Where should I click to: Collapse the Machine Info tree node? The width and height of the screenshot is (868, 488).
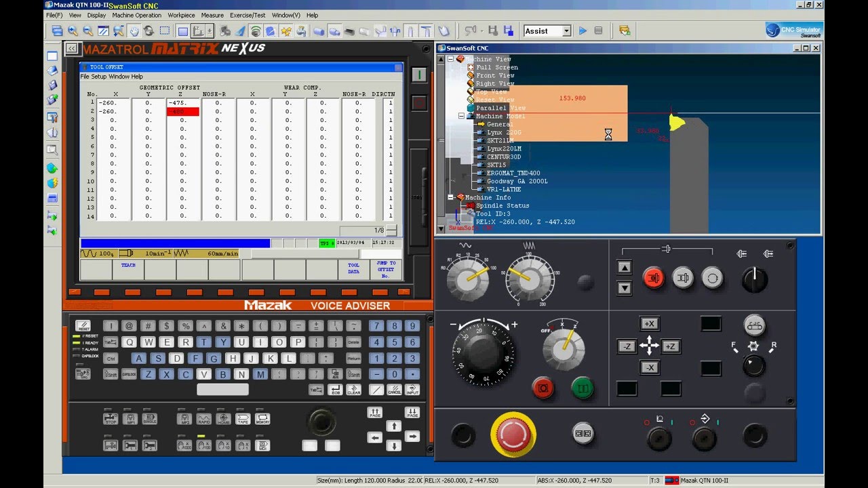[x=451, y=197]
